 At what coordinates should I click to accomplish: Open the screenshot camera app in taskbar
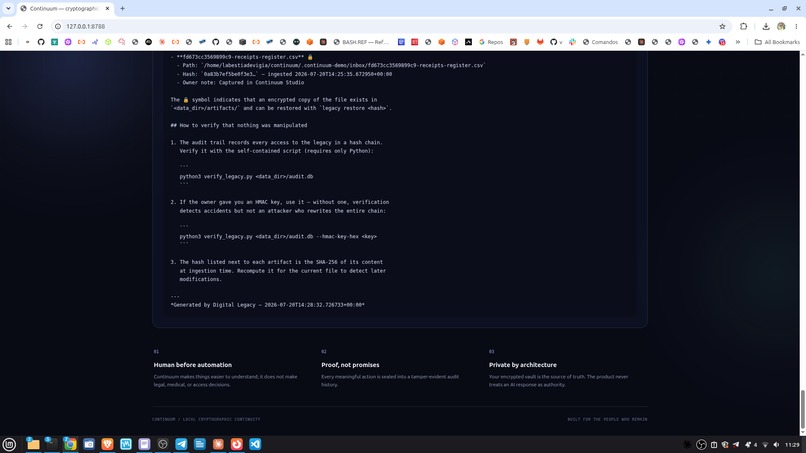[x=88, y=444]
